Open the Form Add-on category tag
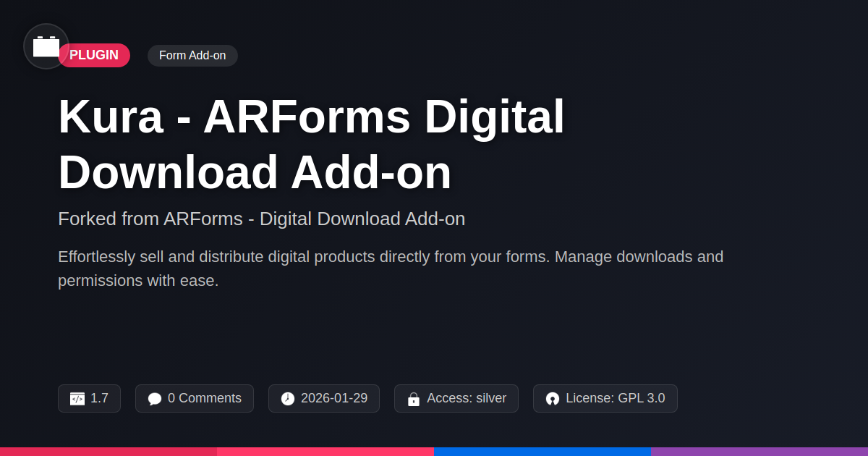Image resolution: width=868 pixels, height=456 pixels. coord(192,56)
